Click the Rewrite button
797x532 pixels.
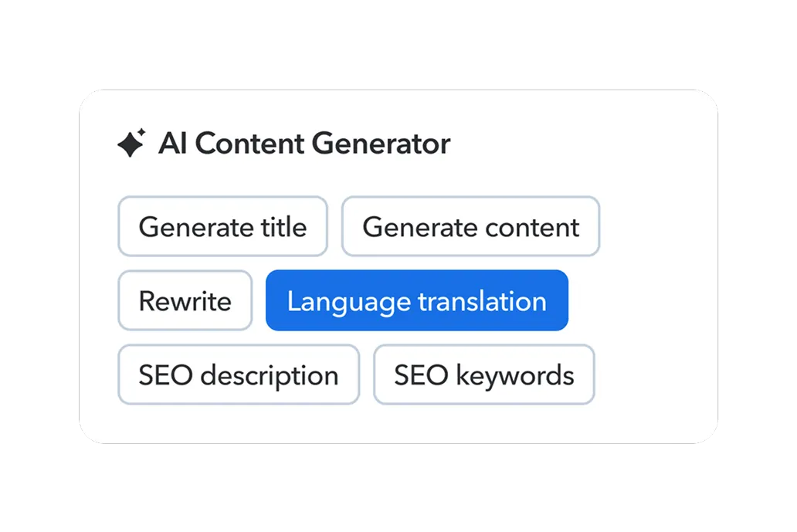(x=185, y=300)
